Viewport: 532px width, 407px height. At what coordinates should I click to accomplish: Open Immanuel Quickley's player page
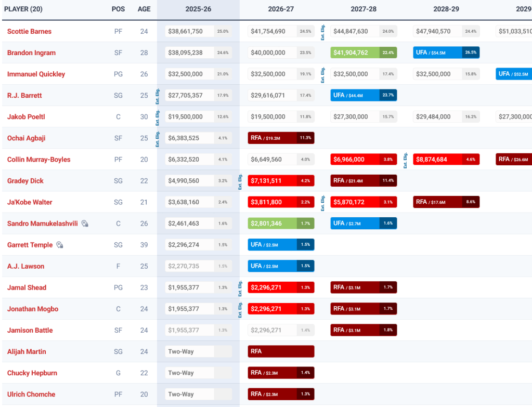tap(36, 74)
